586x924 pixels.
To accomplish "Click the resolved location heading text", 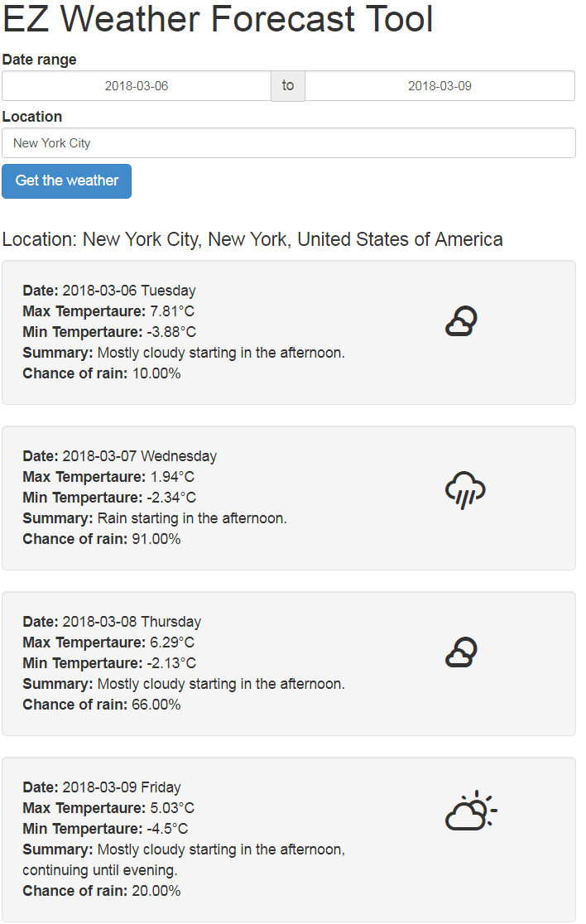I will point(252,240).
